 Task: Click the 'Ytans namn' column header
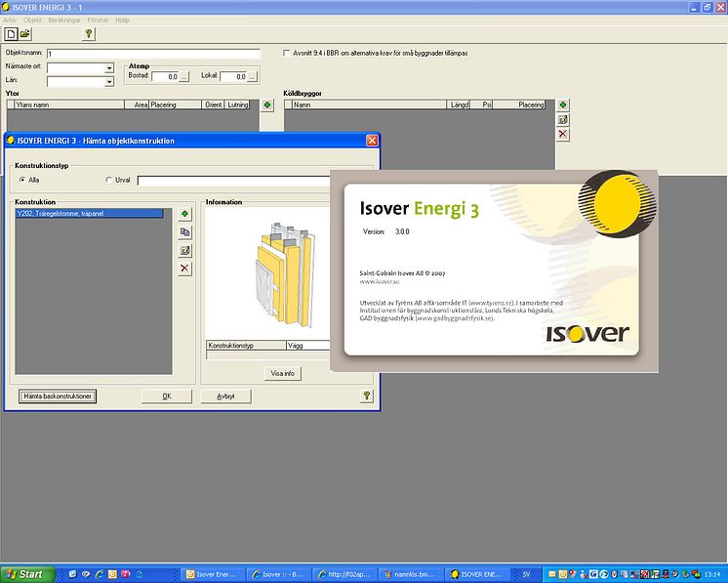(69, 105)
